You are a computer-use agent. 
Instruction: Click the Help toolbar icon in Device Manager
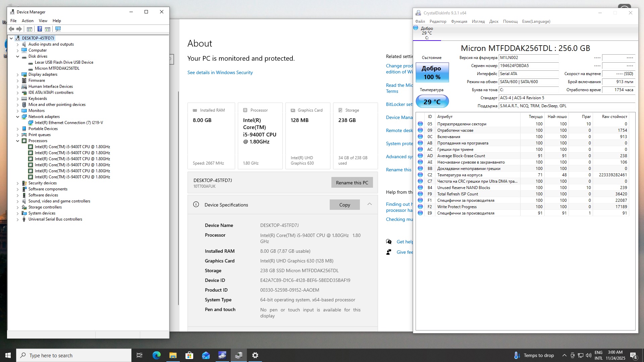point(40,29)
